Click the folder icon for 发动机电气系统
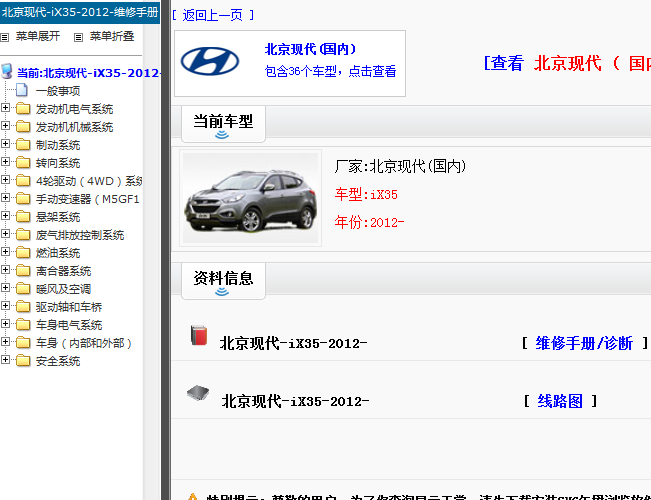Viewport: 651px width, 500px height. coord(23,109)
